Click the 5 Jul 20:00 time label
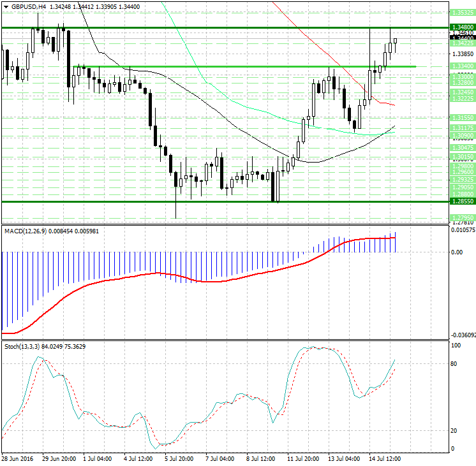 coord(179,458)
